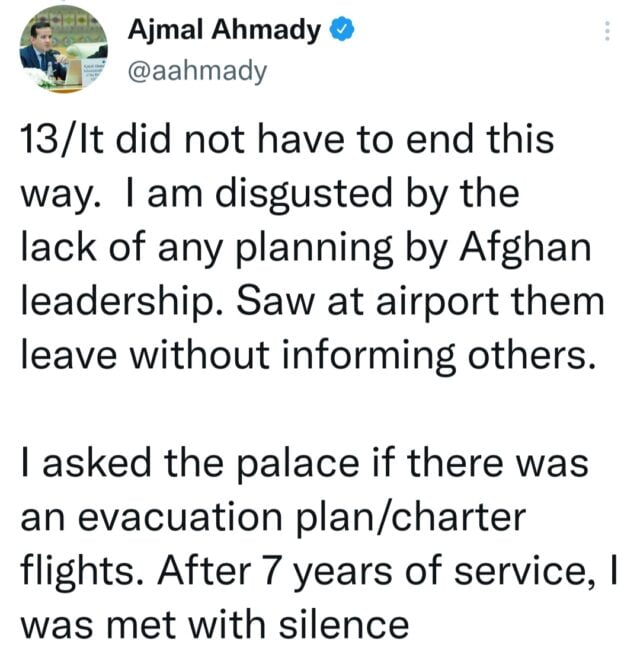Click the blue verified badge icon
The width and height of the screenshot is (640, 654).
click(343, 30)
